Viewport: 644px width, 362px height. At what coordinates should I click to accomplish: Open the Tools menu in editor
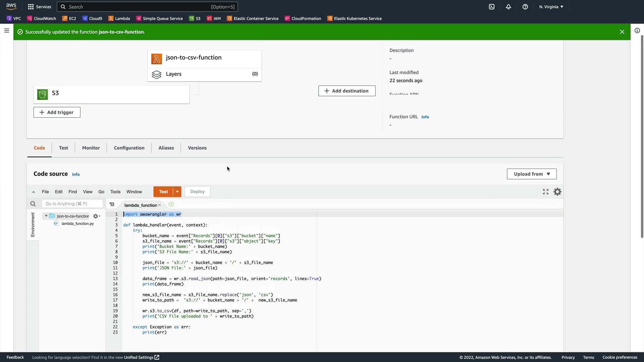[x=115, y=192]
